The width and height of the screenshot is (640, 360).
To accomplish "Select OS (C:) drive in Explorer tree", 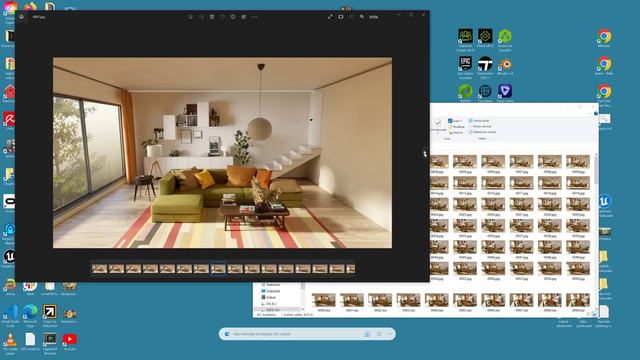I will coord(269,304).
